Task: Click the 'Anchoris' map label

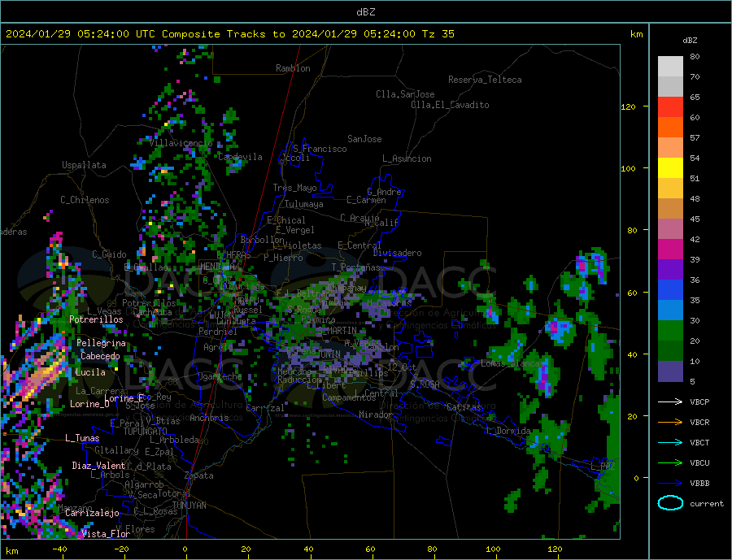Action: [x=209, y=418]
